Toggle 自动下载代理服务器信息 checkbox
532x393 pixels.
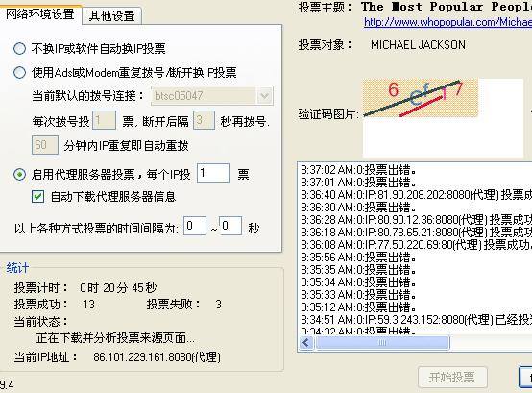click(37, 196)
